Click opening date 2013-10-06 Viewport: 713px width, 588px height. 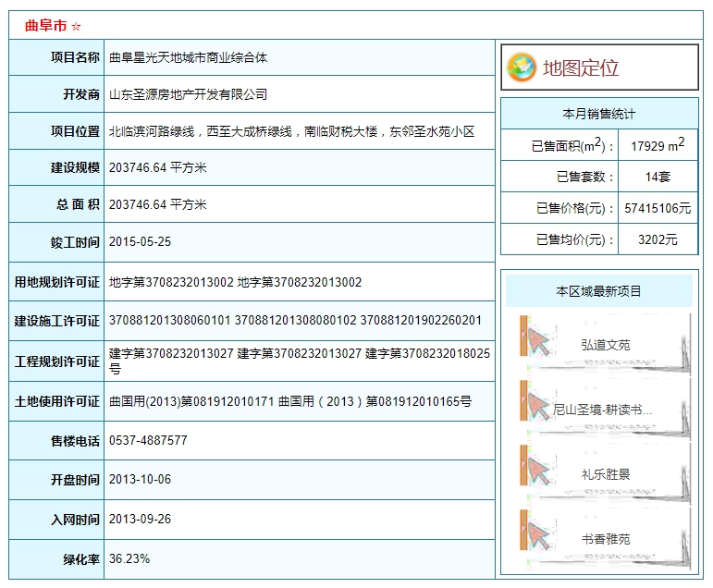point(140,480)
